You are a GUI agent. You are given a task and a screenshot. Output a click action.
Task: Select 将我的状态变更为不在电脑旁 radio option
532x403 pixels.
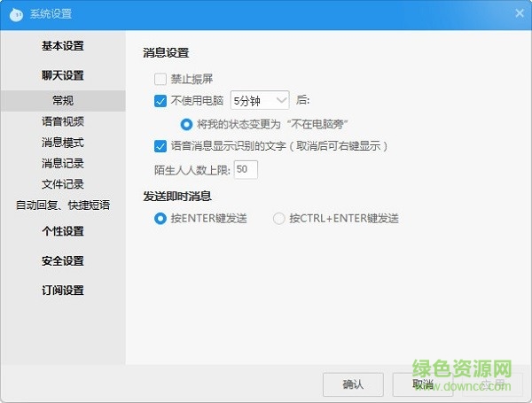(x=187, y=123)
